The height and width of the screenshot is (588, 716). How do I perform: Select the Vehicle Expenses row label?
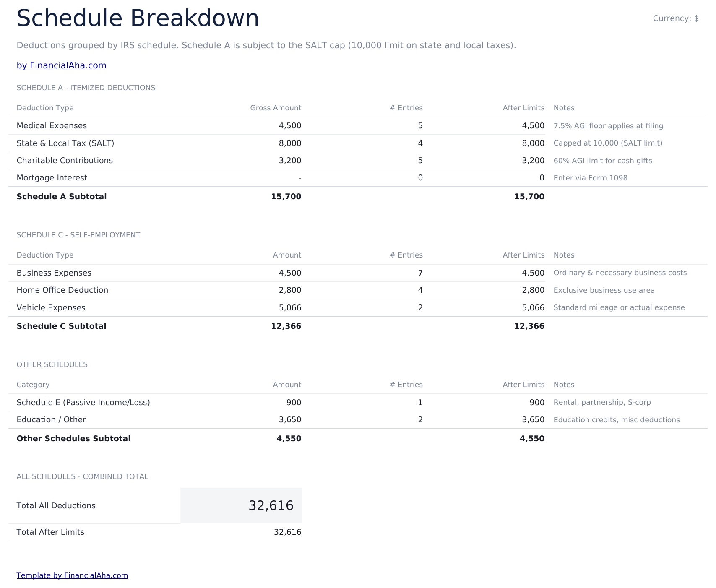click(x=51, y=308)
